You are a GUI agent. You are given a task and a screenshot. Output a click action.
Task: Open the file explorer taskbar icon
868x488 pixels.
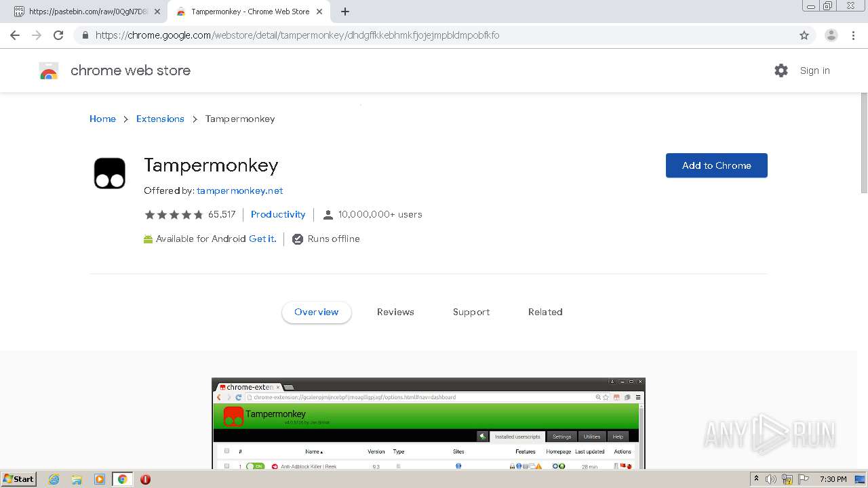(x=77, y=479)
